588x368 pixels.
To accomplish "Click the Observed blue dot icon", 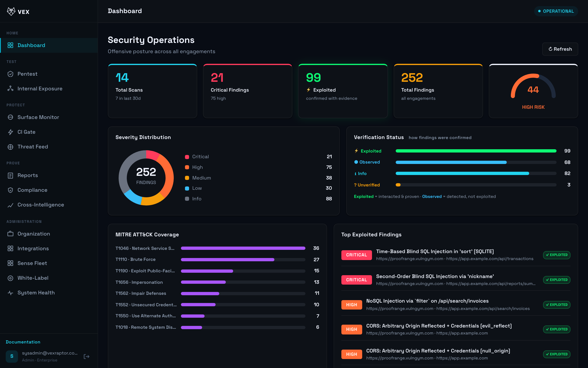I will (356, 162).
